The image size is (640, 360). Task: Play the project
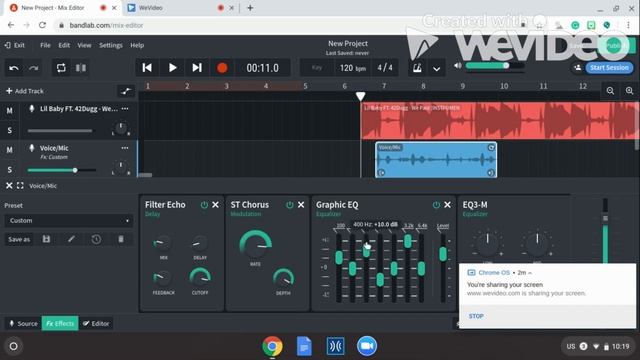click(x=172, y=68)
